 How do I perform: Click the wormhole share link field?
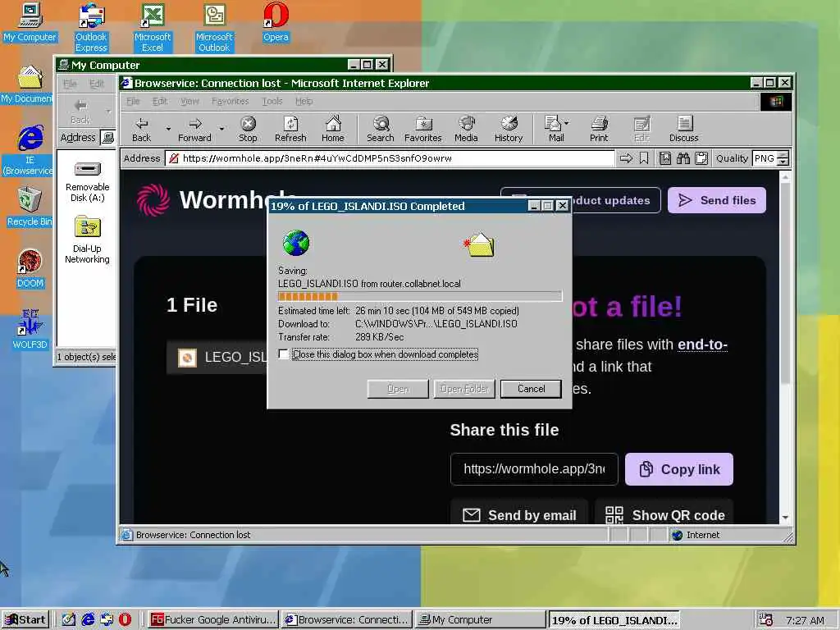point(534,469)
